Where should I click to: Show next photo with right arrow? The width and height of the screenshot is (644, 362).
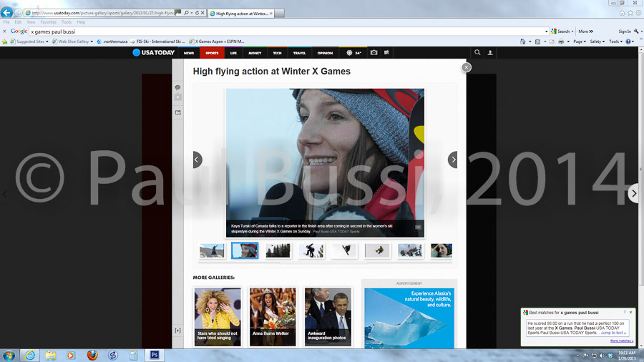453,160
